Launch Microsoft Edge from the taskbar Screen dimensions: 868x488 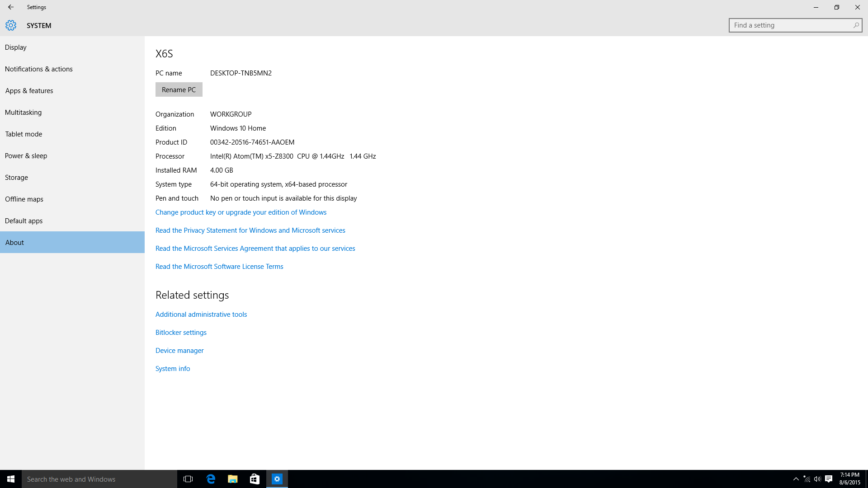click(211, 479)
